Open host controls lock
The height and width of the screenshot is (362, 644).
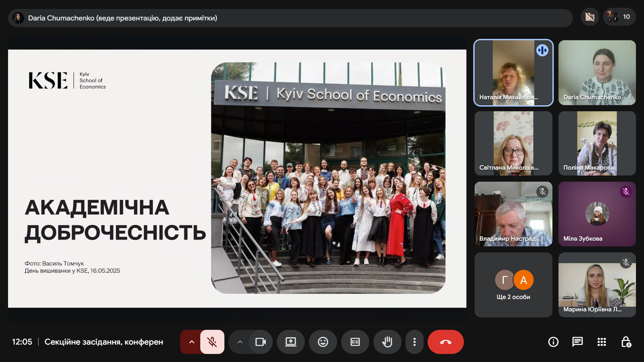[626, 342]
